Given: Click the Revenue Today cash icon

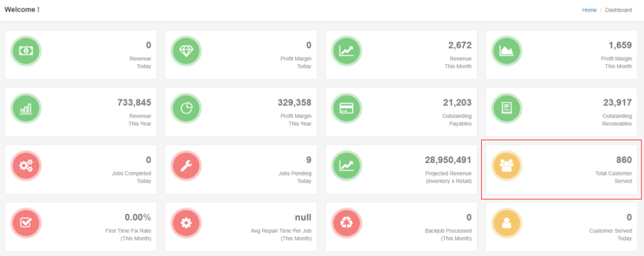Looking at the screenshot, I should (x=26, y=51).
